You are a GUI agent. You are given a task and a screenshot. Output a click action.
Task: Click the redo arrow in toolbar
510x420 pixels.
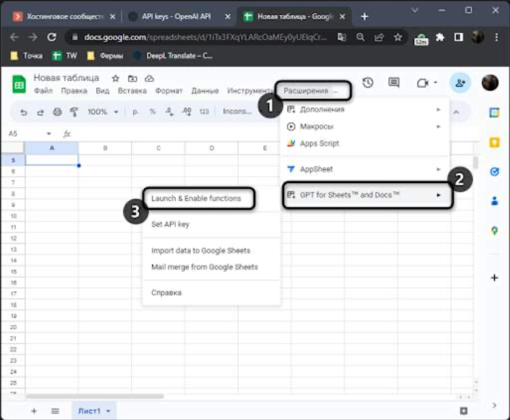click(40, 112)
